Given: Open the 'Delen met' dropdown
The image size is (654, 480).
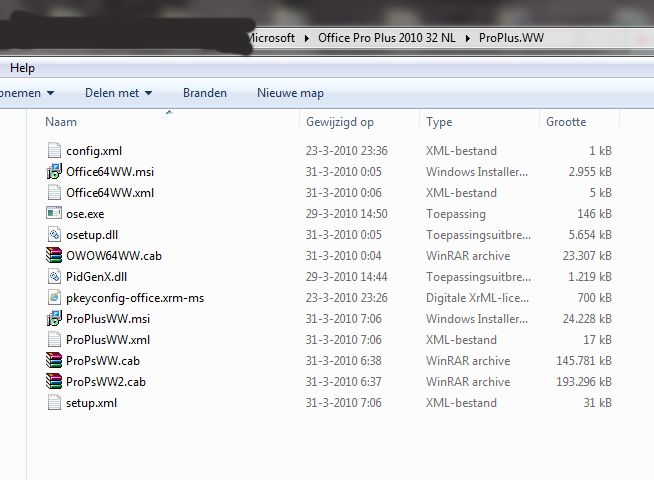Looking at the screenshot, I should (118, 93).
